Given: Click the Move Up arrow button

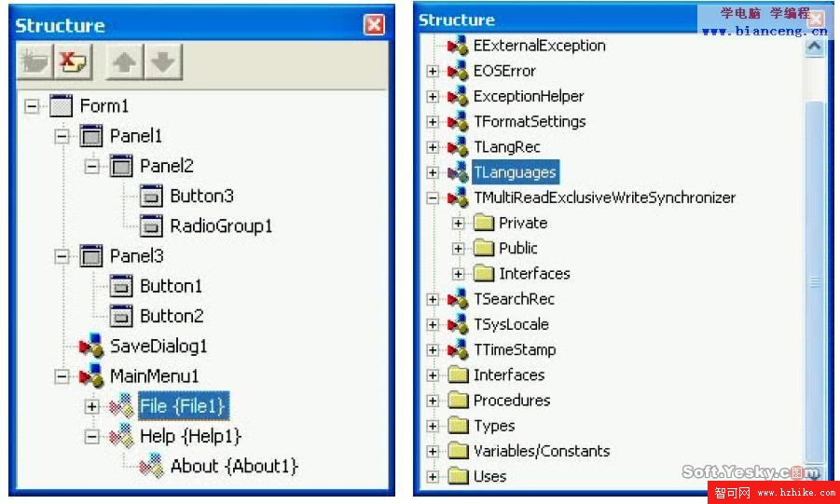Looking at the screenshot, I should pos(124,62).
